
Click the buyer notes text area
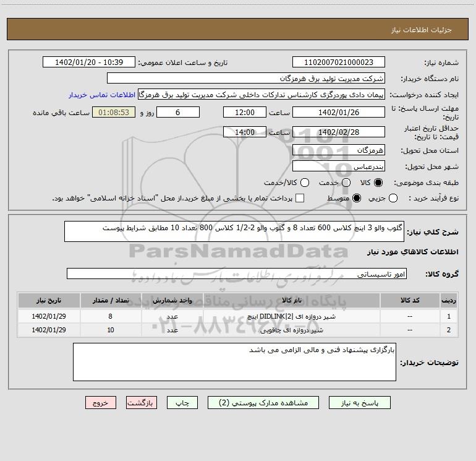point(234,362)
